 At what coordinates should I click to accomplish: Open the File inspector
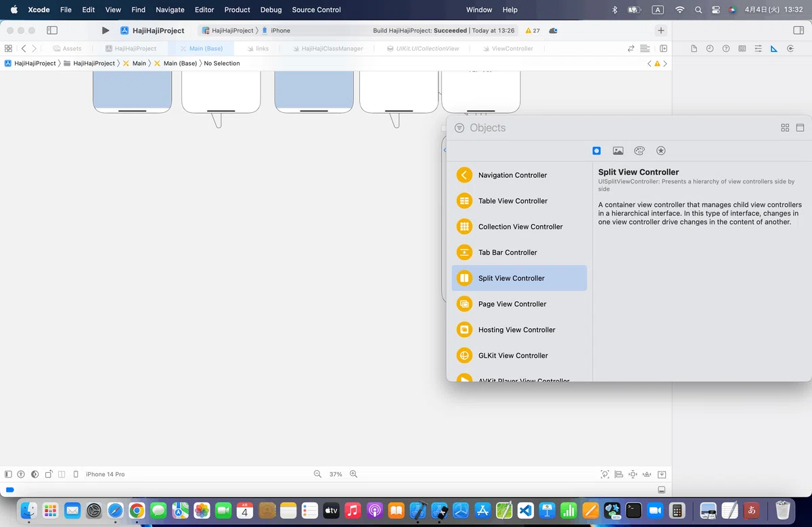tap(694, 49)
